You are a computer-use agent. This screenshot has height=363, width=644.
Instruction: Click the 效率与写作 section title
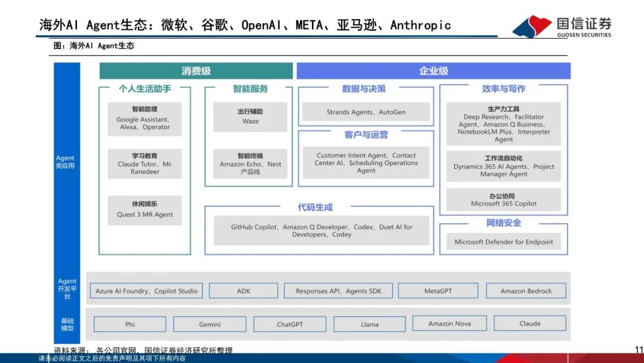click(503, 88)
